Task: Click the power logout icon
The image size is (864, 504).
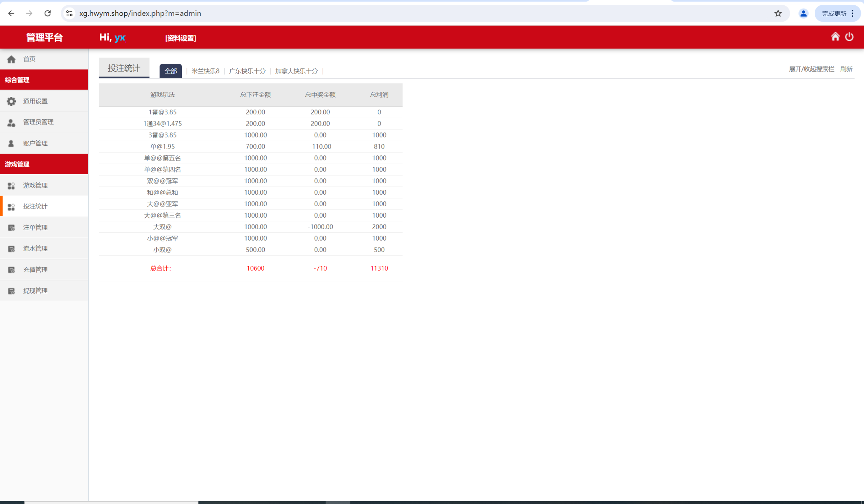Action: [849, 37]
